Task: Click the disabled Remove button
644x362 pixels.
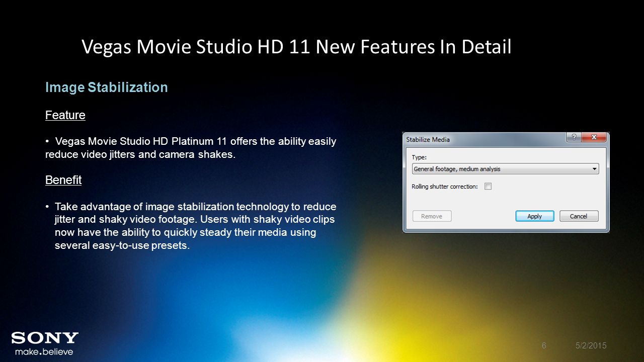Action: (432, 216)
